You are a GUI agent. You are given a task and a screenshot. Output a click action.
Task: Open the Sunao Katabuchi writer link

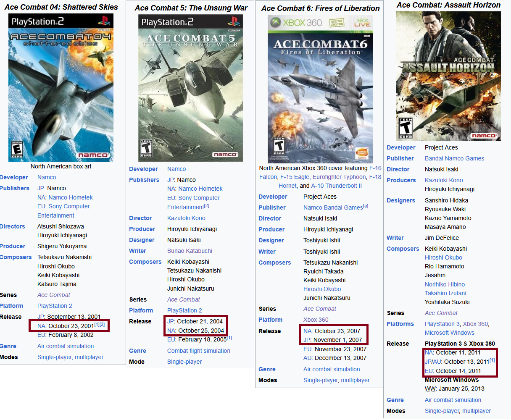[x=190, y=251]
